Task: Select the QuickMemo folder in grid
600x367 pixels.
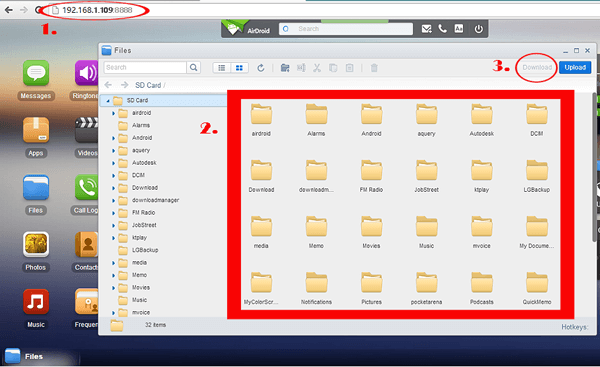Action: pos(537,289)
